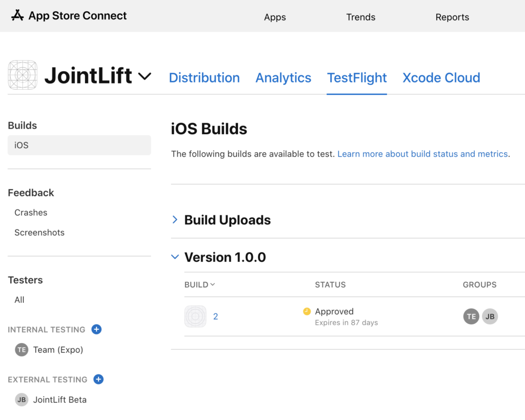
Task: Open Trends in top navigation
Action: (x=360, y=17)
